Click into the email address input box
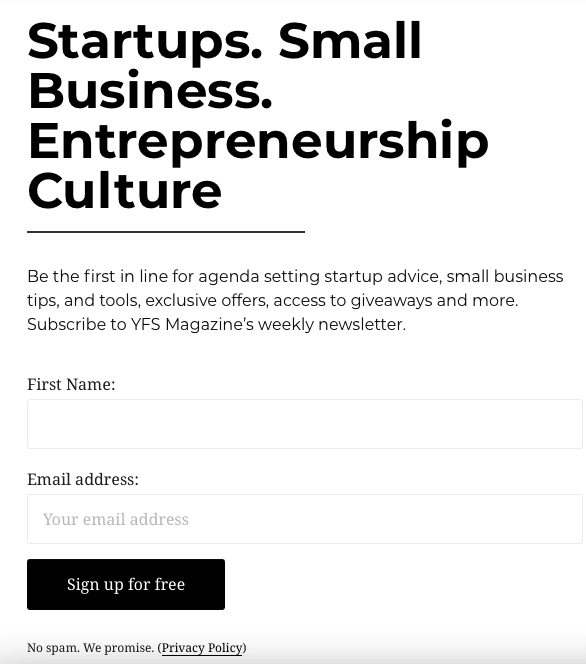 click(305, 519)
